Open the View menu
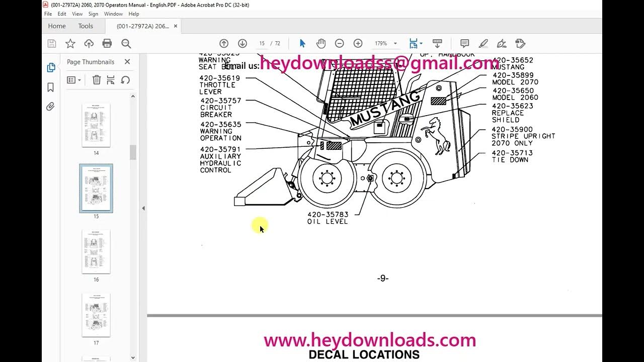 tap(77, 14)
